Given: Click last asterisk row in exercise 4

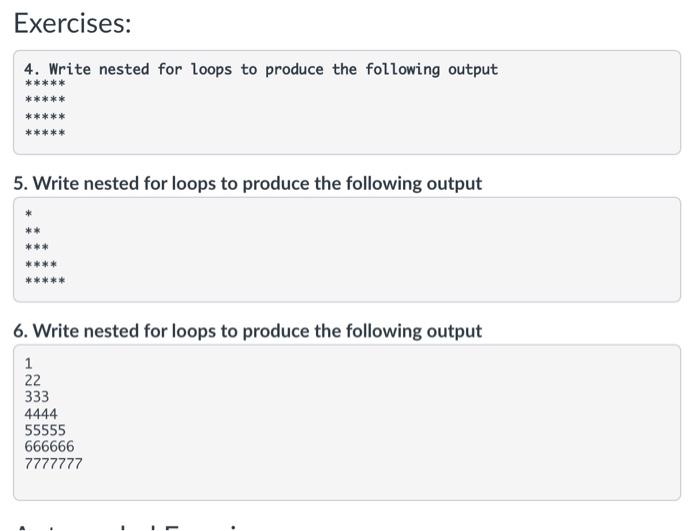Looking at the screenshot, I should click(45, 133).
